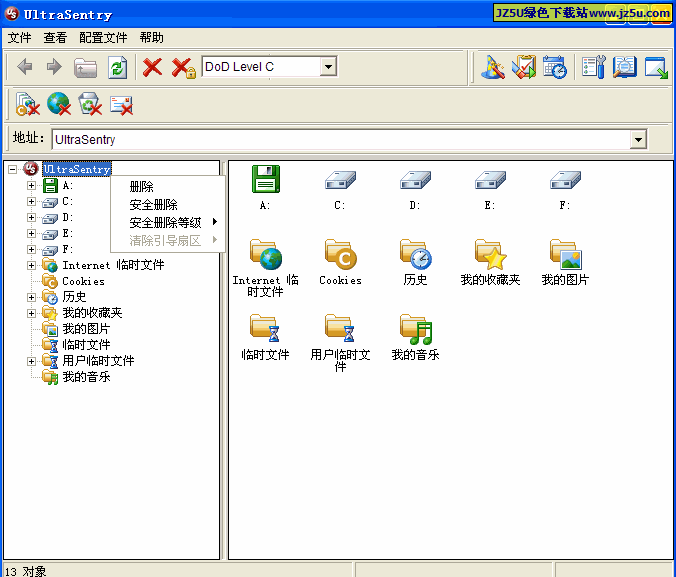Image resolution: width=676 pixels, height=577 pixels.
Task: Open the options checklist wrench icon
Action: (594, 67)
